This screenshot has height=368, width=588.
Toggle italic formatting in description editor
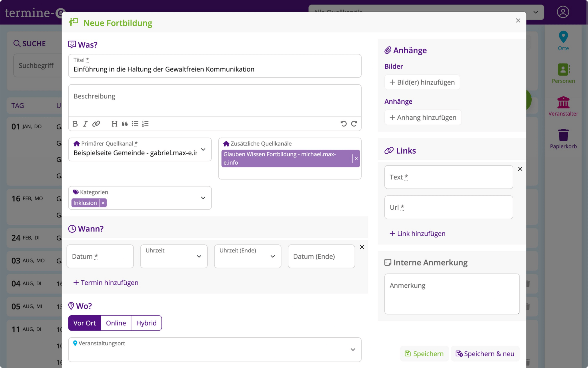[85, 124]
